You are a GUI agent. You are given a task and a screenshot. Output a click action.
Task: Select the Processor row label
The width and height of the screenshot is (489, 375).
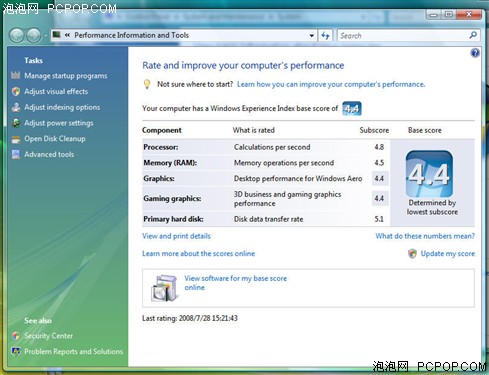tap(161, 147)
